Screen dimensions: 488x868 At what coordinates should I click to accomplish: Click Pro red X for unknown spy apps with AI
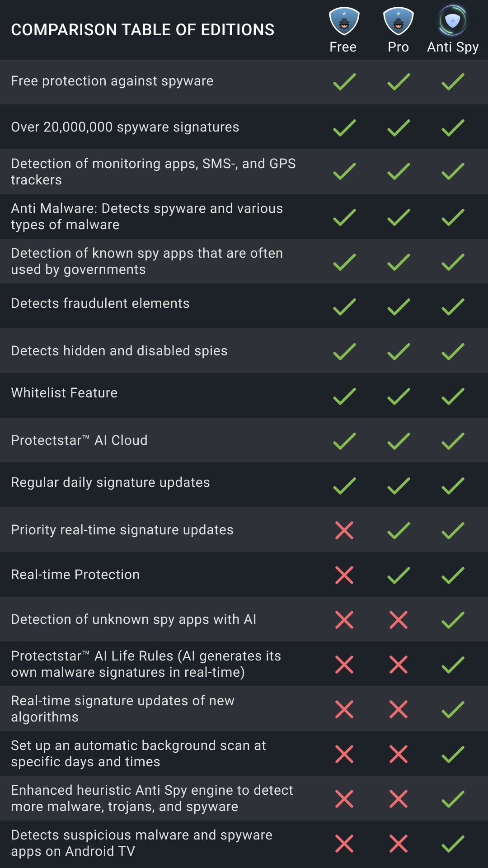click(x=399, y=620)
